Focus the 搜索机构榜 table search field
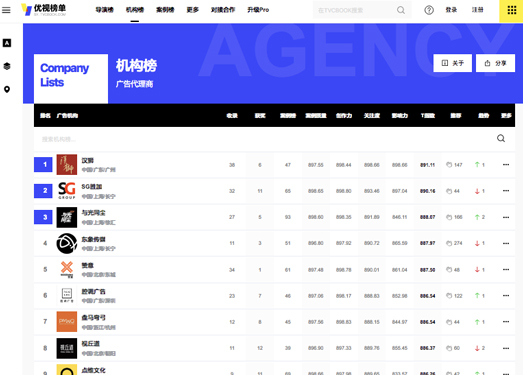The width and height of the screenshot is (523, 375). point(264,139)
